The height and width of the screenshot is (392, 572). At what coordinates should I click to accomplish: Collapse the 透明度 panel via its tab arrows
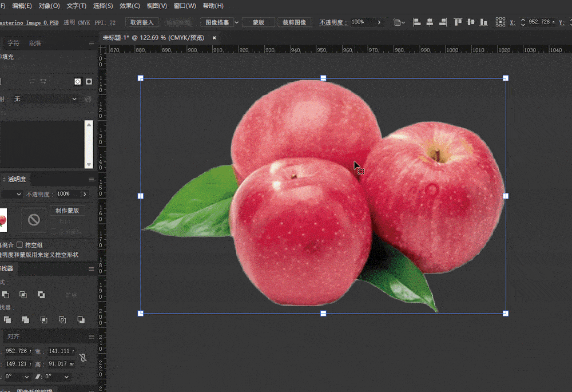(x=4, y=179)
